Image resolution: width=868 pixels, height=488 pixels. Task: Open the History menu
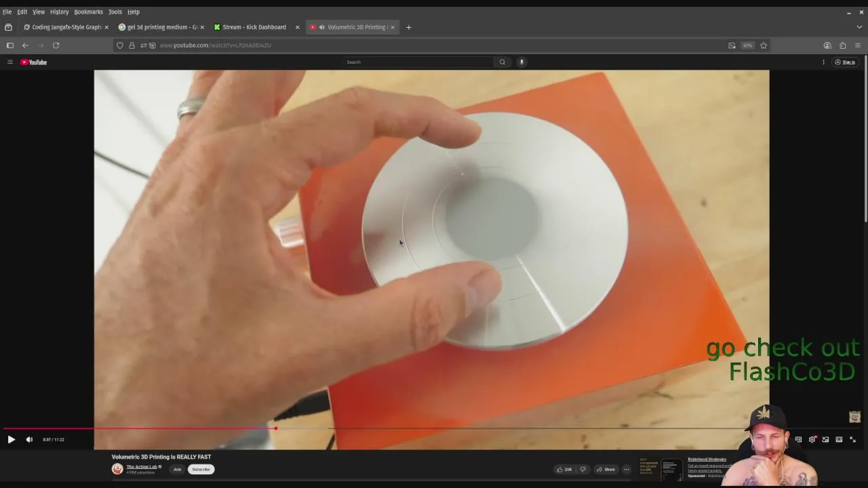(59, 12)
